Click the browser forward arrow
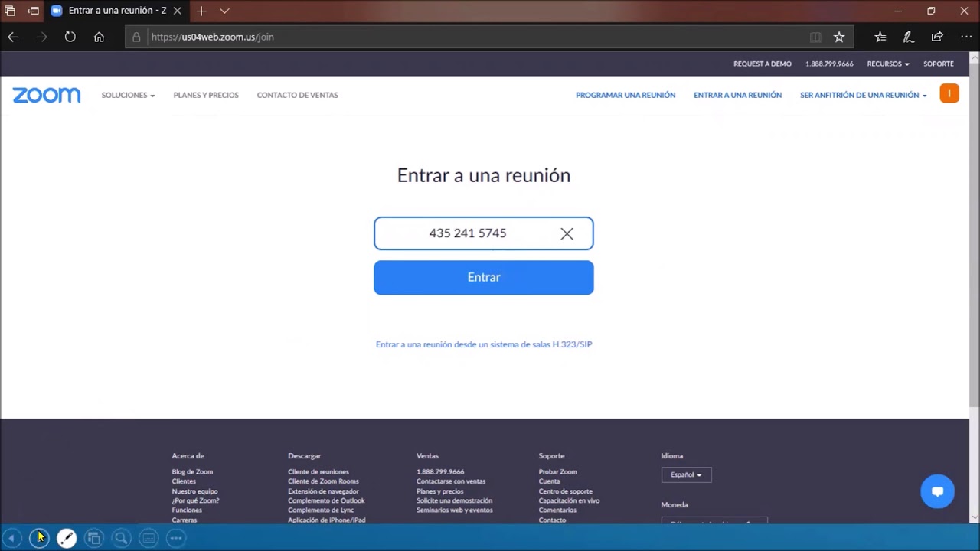 point(41,37)
